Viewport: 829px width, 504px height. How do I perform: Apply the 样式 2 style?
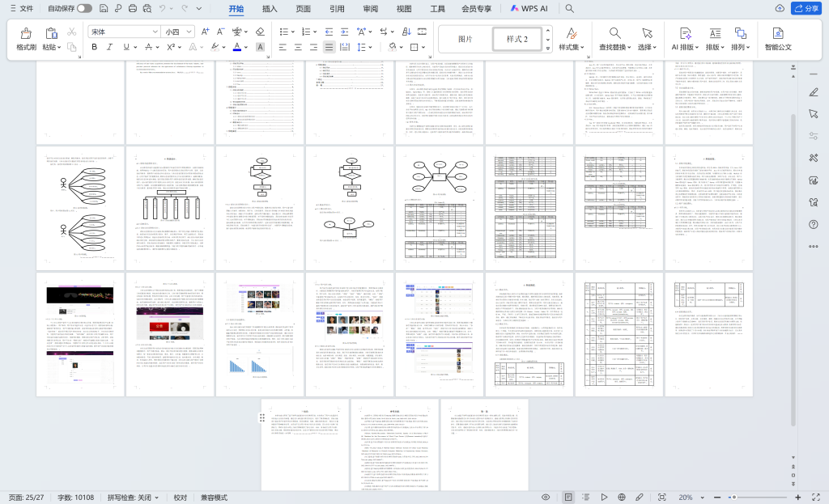(x=517, y=39)
